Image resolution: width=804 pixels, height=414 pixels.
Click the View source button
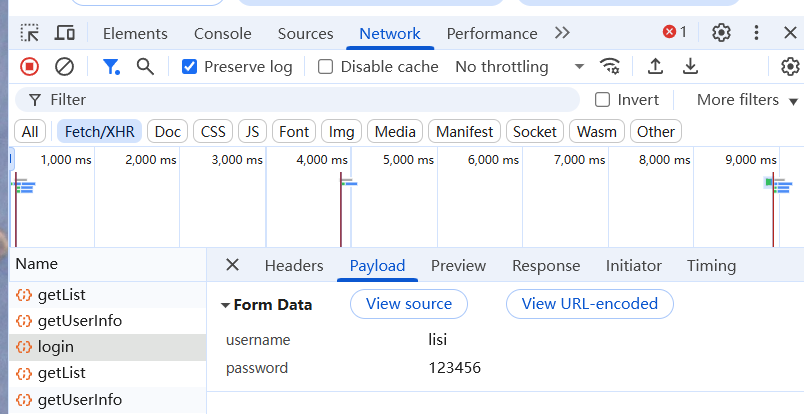pos(409,304)
